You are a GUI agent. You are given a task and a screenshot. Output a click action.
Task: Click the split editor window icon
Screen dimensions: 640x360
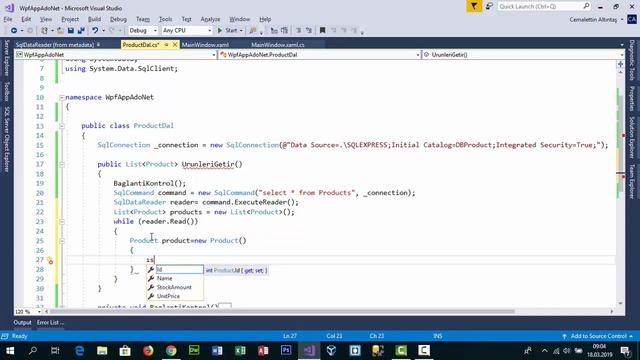(620, 64)
